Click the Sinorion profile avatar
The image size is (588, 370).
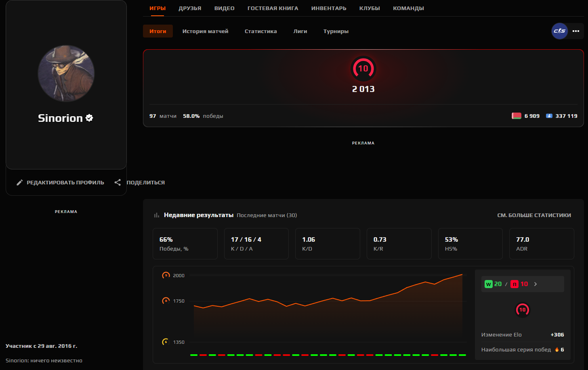(66, 73)
